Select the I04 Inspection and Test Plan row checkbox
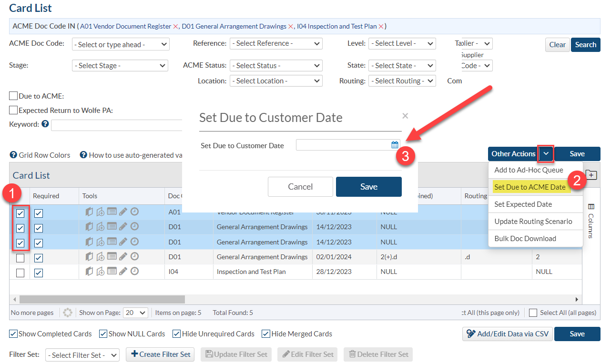 point(20,273)
